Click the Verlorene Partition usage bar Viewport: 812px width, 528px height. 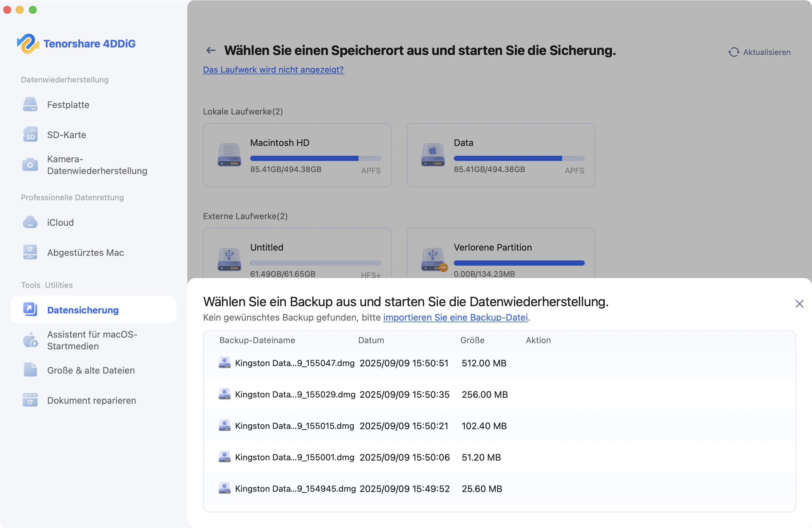tap(519, 263)
